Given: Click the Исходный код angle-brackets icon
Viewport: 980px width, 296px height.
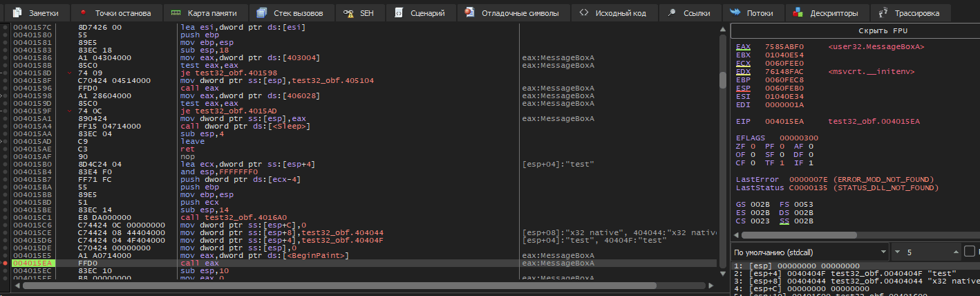Looking at the screenshot, I should (x=584, y=12).
